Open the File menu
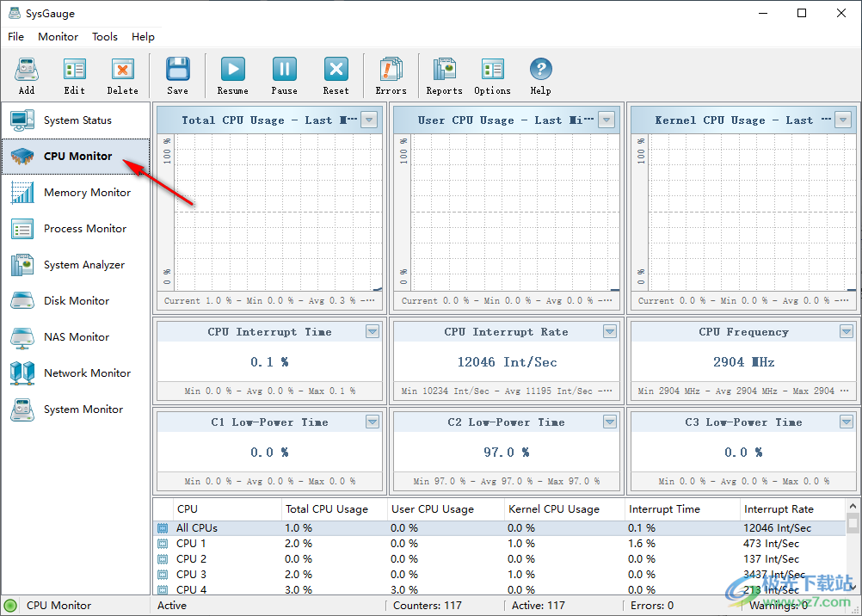The height and width of the screenshot is (616, 862). tap(16, 37)
